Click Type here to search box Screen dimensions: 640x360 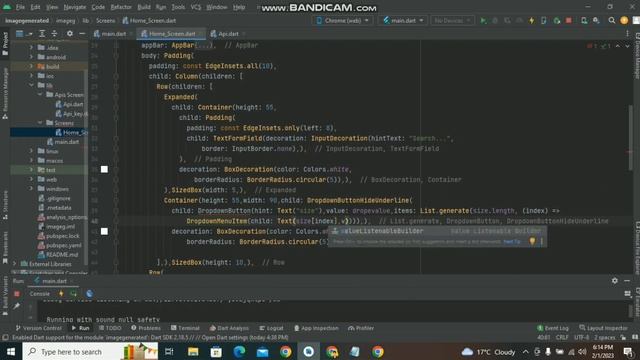pyautogui.click(x=90, y=351)
